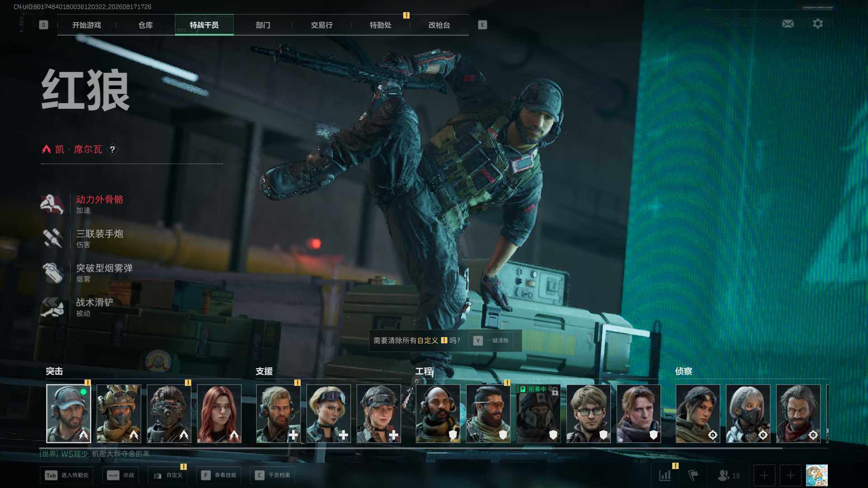Click the 一键清除 button
This screenshot has height=488, width=868.
click(x=491, y=341)
